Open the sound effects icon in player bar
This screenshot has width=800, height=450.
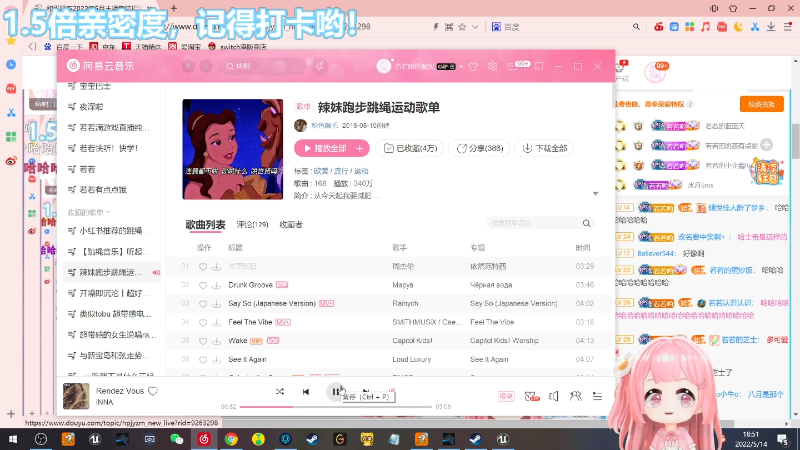(532, 396)
